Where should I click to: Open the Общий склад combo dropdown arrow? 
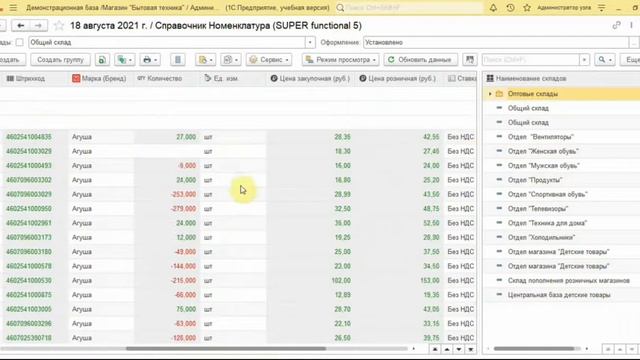(x=310, y=42)
